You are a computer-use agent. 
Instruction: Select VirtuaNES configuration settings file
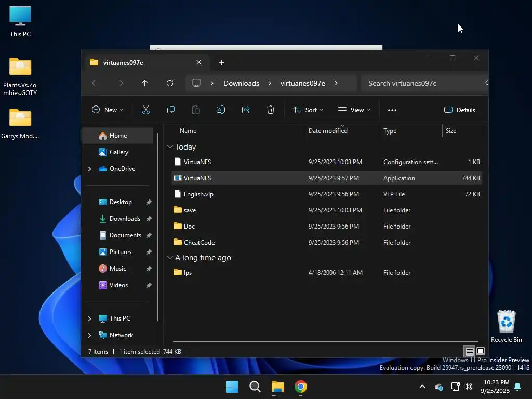(327, 162)
